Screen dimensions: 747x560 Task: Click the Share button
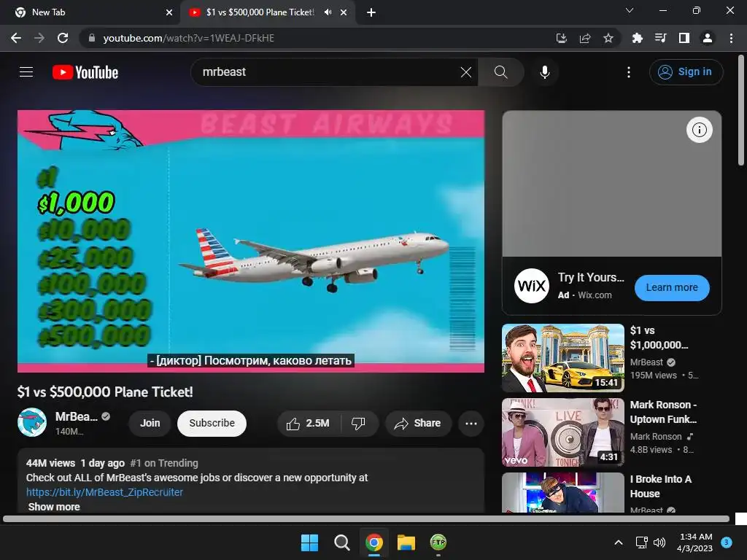click(418, 423)
